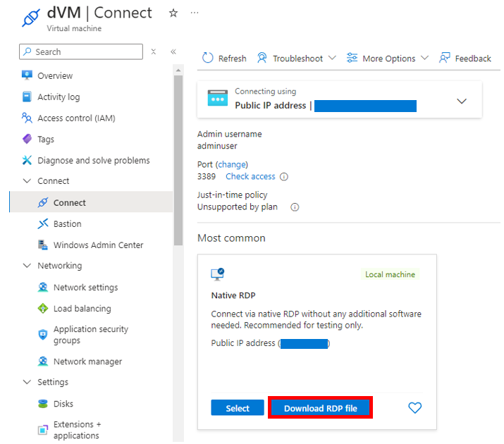Collapse the sidebar with double-chevron icon
This screenshot has width=504, height=444.
(173, 51)
